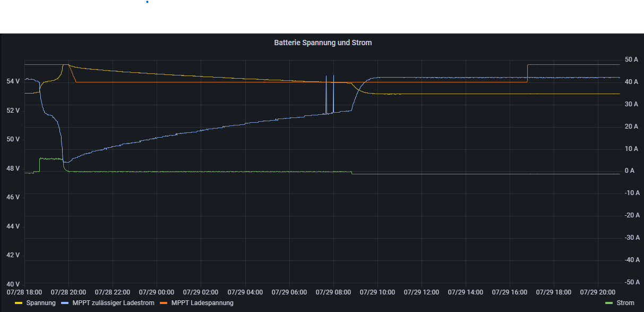
Task: Click the 54 V left axis label
Action: 13,81
